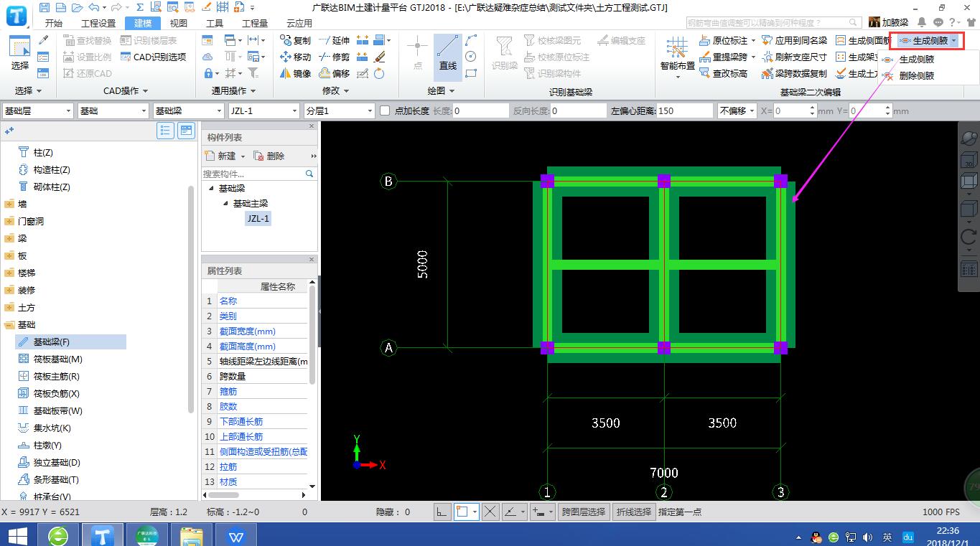The height and width of the screenshot is (546, 980).
Task: Click the cloud icon in 通用操作 group
Action: (207, 57)
